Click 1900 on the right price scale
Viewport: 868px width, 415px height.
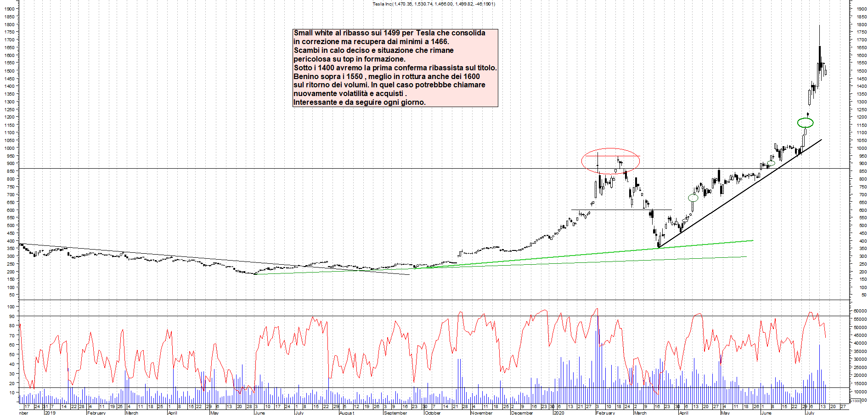pos(861,9)
